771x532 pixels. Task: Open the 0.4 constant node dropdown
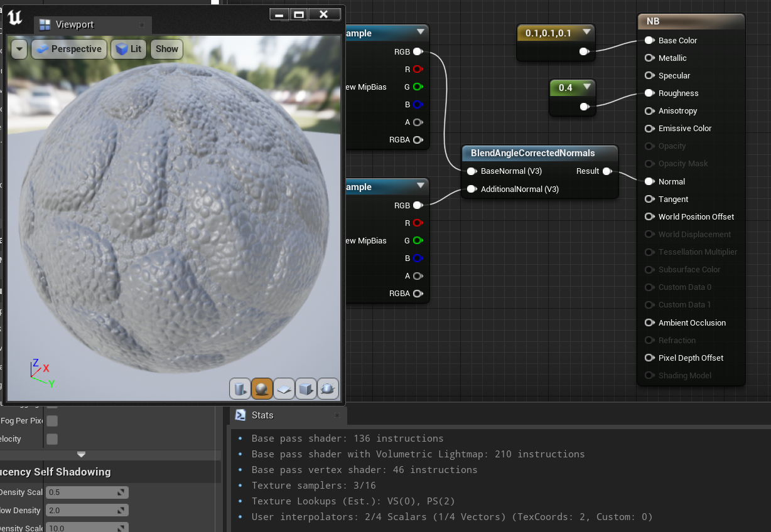pyautogui.click(x=588, y=87)
